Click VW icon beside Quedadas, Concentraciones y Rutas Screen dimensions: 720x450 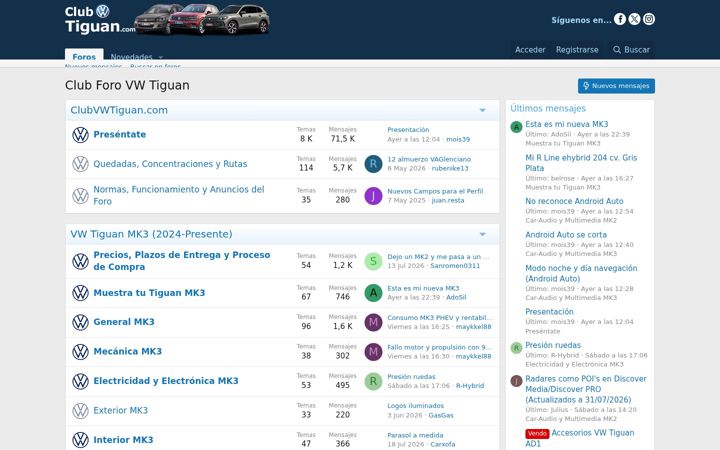click(80, 164)
